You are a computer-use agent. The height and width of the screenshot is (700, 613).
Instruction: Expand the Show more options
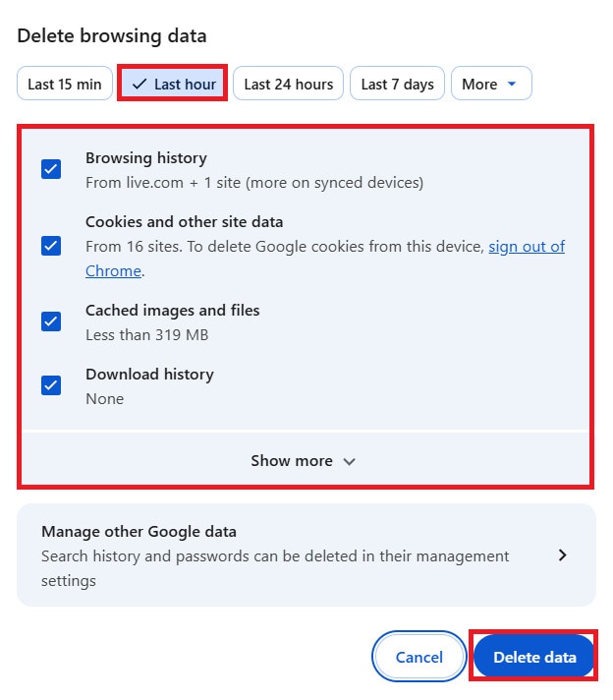[x=305, y=460]
